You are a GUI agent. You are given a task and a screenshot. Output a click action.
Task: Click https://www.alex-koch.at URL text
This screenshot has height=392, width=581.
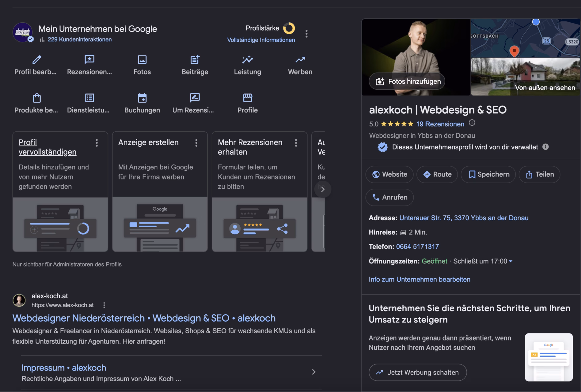pos(63,305)
